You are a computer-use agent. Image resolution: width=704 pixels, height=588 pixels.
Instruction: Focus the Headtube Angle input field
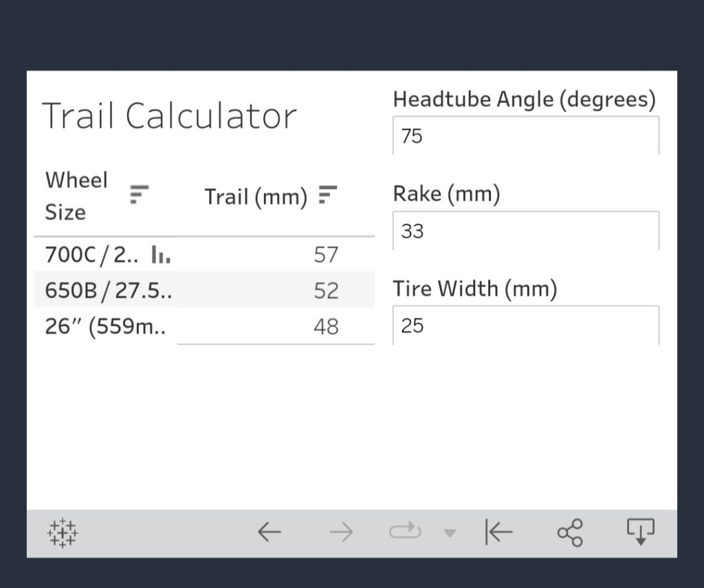[x=525, y=136]
